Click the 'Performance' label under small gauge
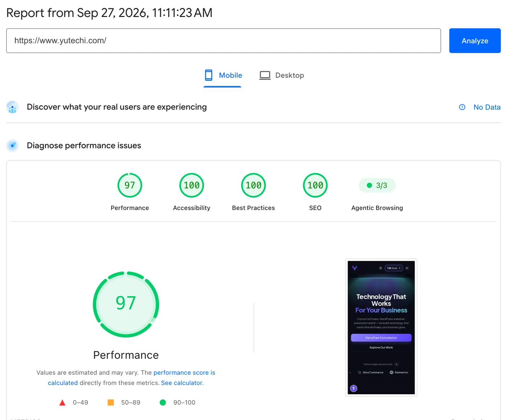 130,208
